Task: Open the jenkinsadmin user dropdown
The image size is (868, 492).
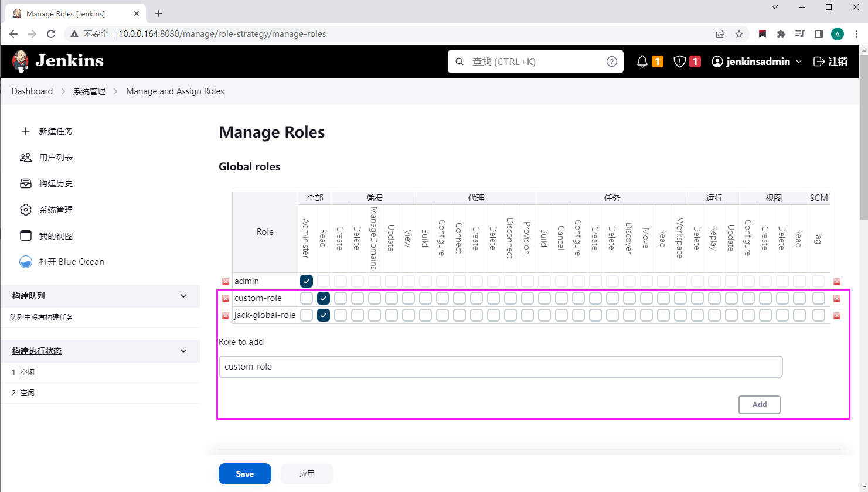Action: pyautogui.click(x=757, y=61)
